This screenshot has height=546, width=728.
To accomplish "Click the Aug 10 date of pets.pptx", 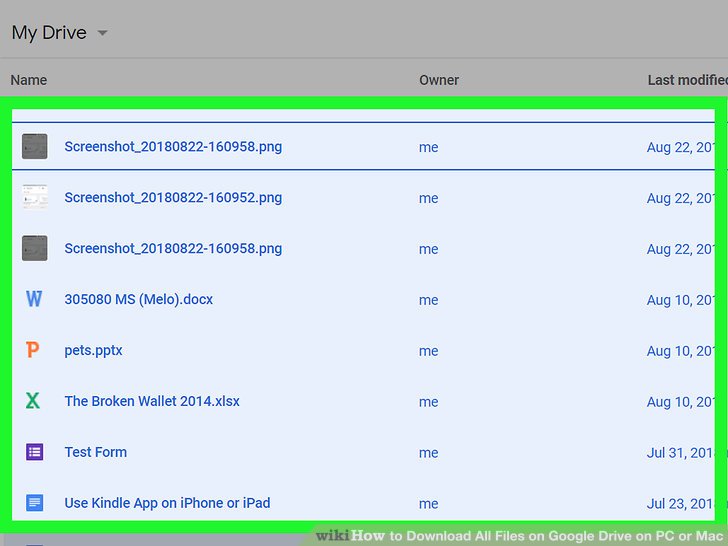I will point(681,351).
